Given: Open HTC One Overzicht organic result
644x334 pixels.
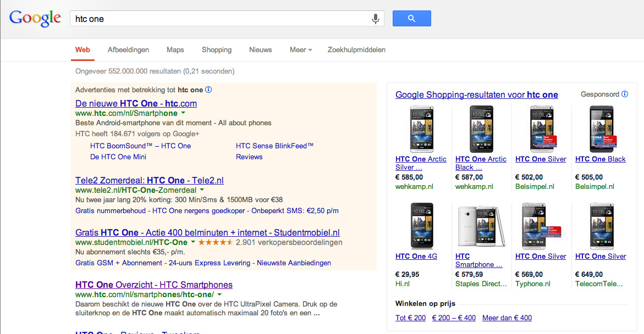Looking at the screenshot, I should [153, 285].
